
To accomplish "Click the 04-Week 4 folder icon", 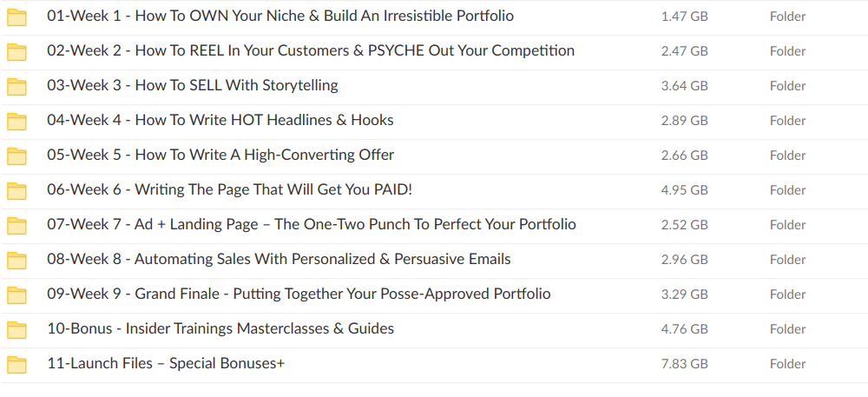I will [x=16, y=121].
